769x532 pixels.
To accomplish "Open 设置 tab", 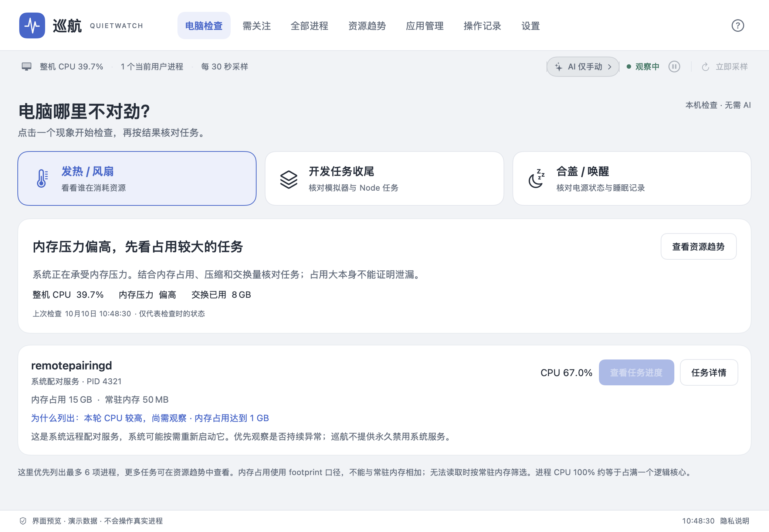I will 531,26.
